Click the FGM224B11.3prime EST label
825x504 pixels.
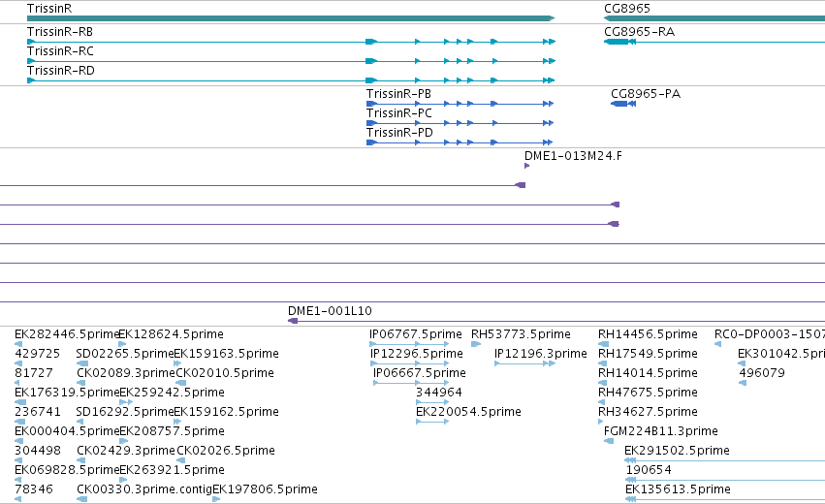pos(661,431)
